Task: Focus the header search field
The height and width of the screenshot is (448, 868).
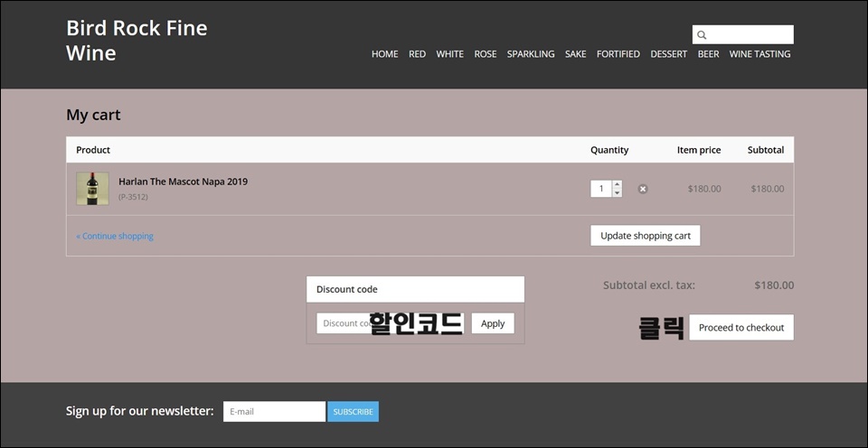Action: tap(743, 35)
